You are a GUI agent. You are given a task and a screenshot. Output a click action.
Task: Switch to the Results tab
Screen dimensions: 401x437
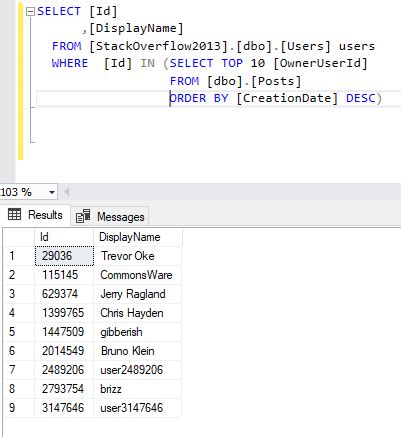click(x=35, y=215)
